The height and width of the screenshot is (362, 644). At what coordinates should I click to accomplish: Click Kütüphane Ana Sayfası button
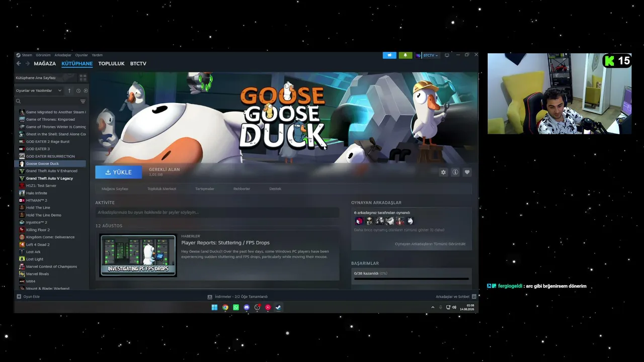pyautogui.click(x=46, y=78)
